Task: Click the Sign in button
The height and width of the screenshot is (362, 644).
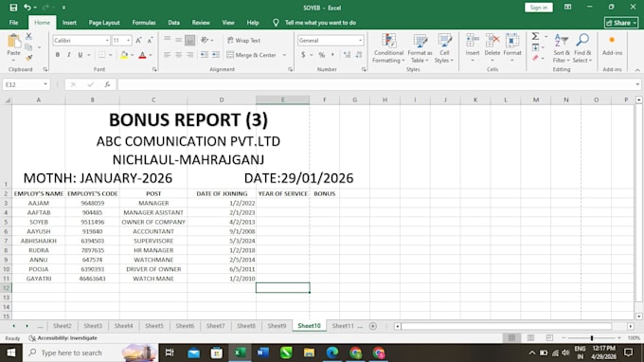Action: point(539,8)
